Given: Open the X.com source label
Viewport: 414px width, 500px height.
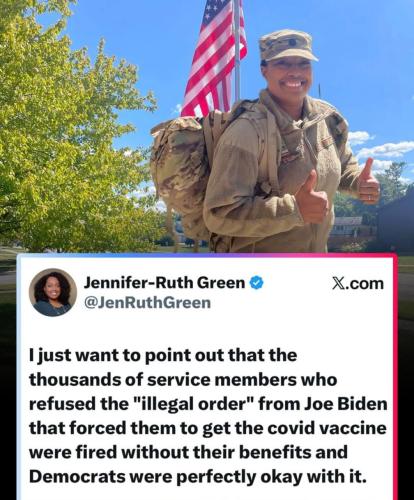Looking at the screenshot, I should (358, 283).
